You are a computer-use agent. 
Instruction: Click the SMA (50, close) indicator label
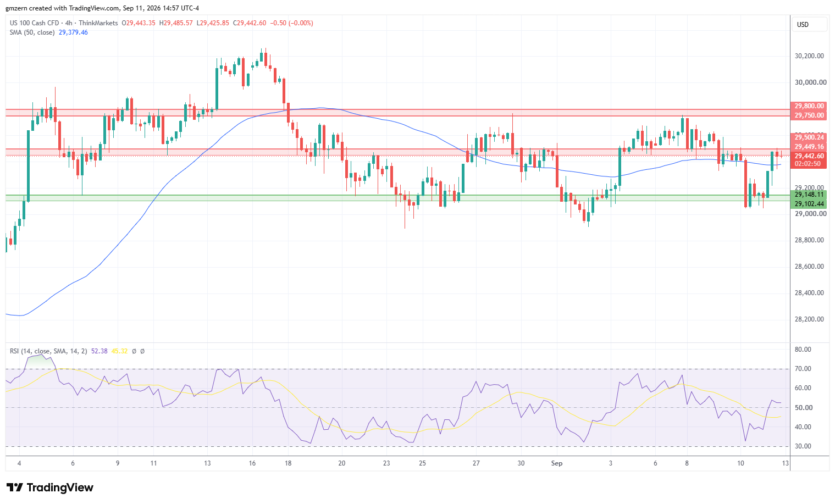click(x=32, y=32)
